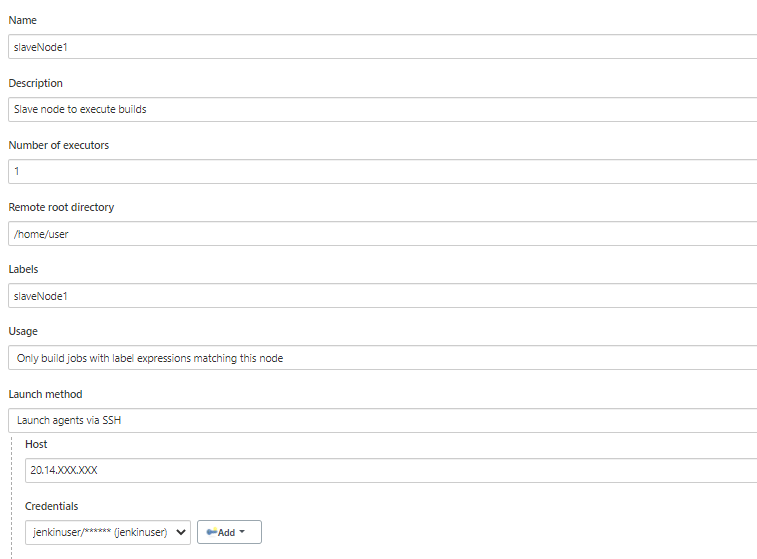Click the Remote root directory input
Image resolution: width=757 pixels, height=559 pixels.
pyautogui.click(x=382, y=234)
